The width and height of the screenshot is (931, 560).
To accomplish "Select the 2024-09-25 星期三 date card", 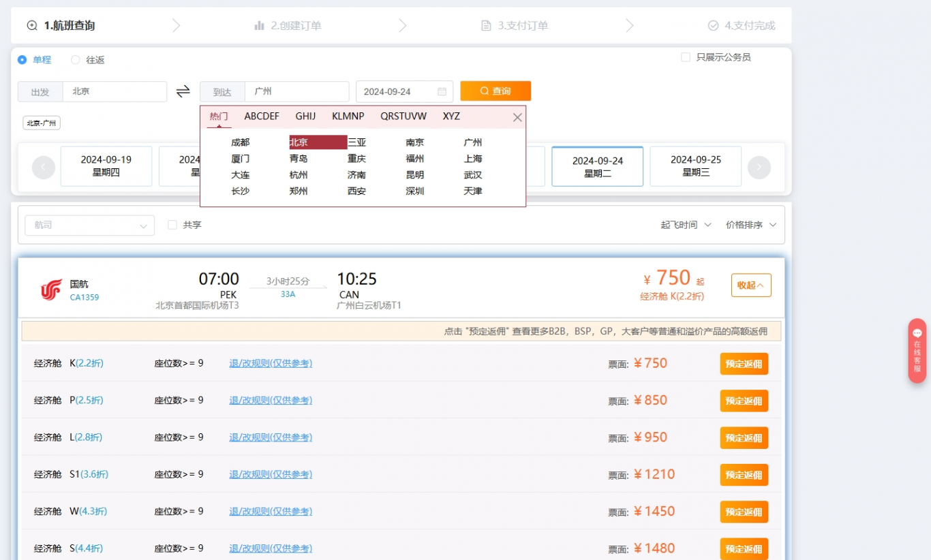I will point(696,166).
